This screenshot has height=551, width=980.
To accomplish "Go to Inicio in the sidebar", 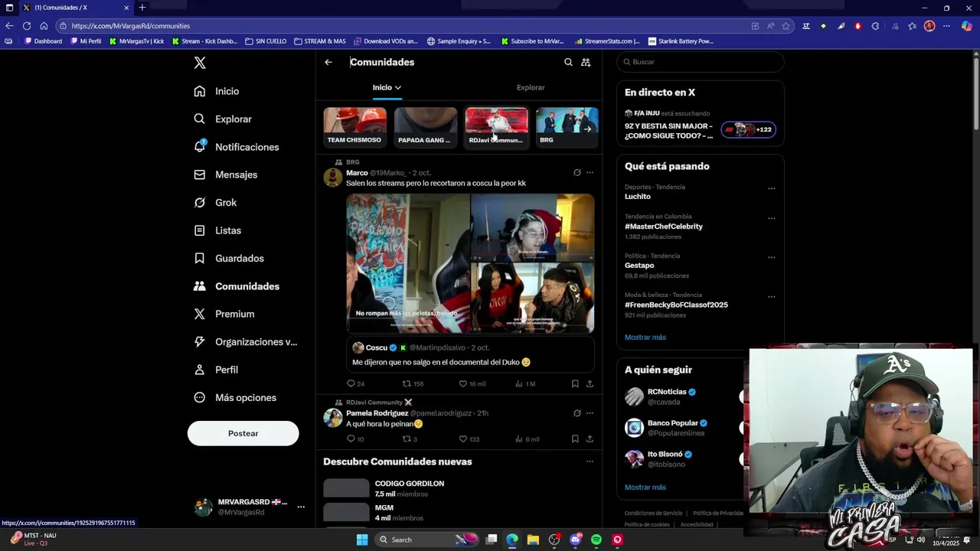I will 227,91.
